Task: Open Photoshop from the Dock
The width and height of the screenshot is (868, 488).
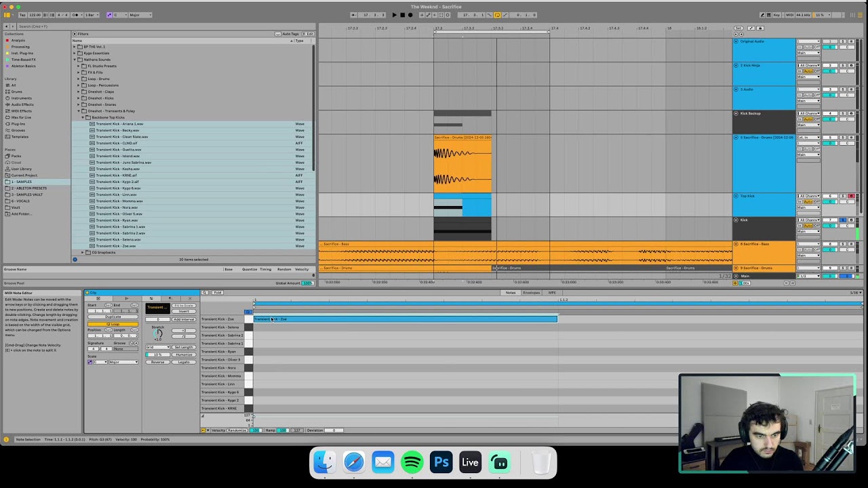Action: click(441, 463)
